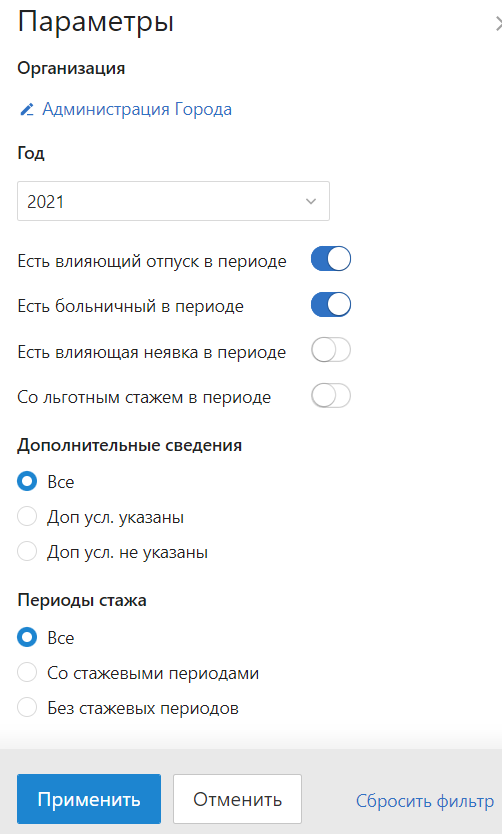
Task: Select Все under Периоды стажа
Action: (27, 637)
